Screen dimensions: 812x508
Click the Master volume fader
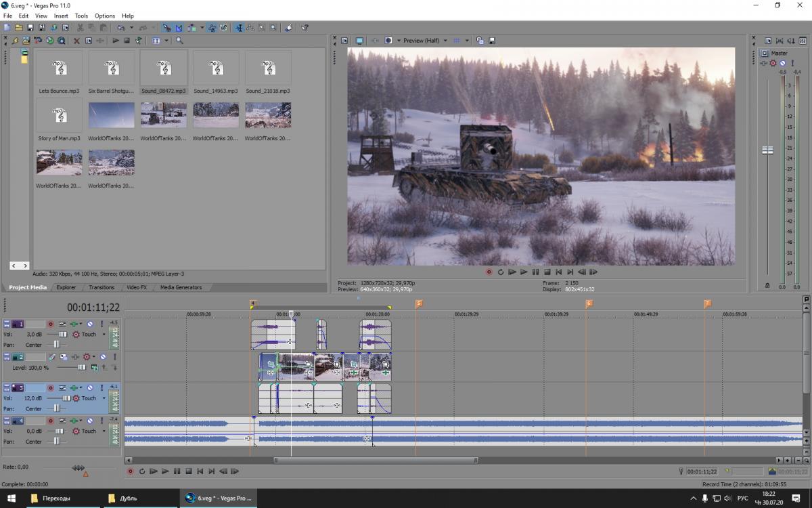767,150
